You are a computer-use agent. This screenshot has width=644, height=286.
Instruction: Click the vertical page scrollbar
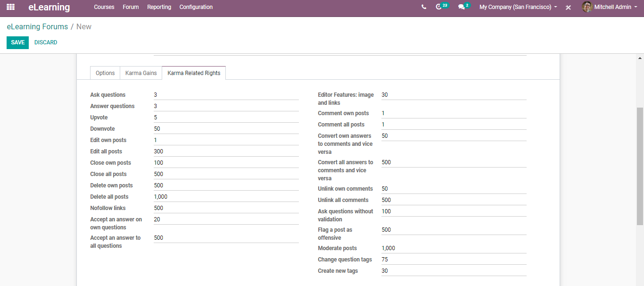(640, 165)
